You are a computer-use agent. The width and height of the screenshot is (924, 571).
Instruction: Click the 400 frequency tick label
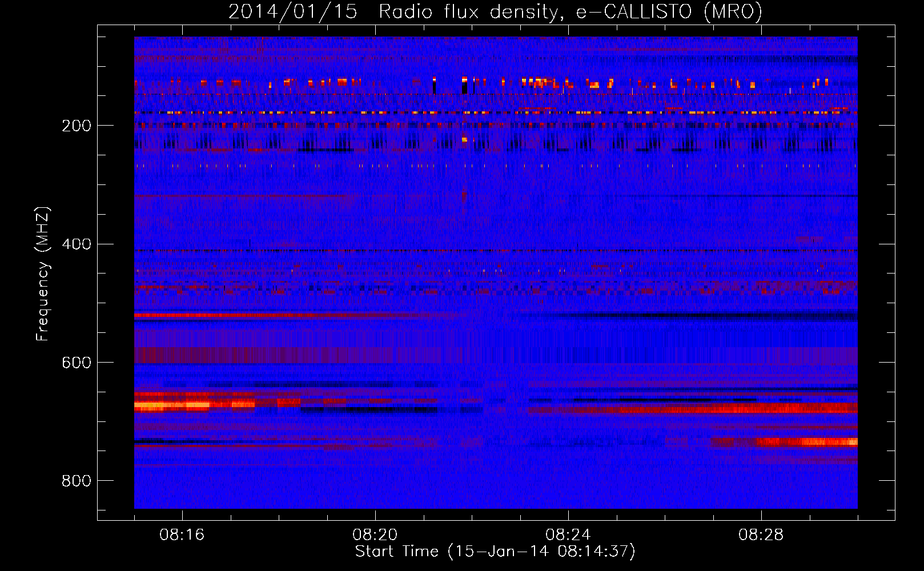[x=77, y=244]
